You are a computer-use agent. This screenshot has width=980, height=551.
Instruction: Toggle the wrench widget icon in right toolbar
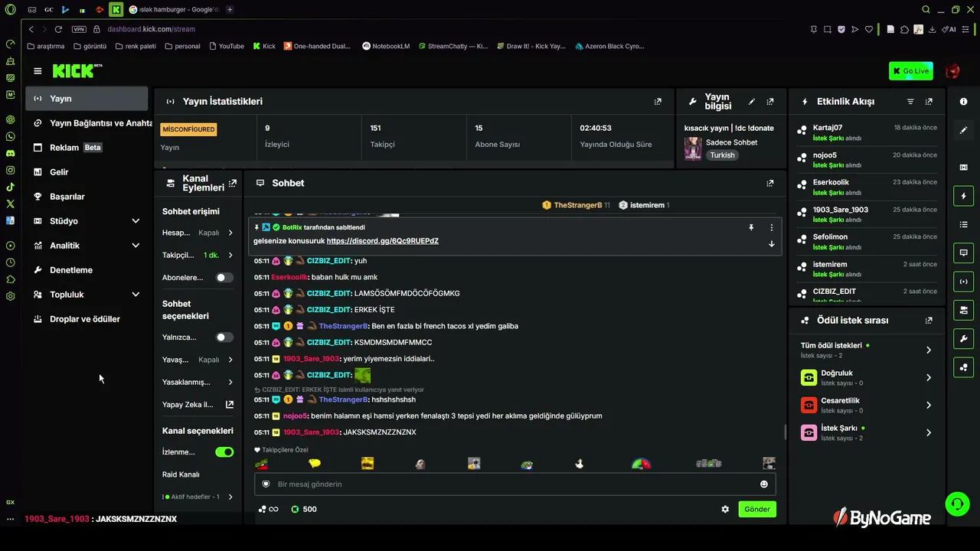964,338
